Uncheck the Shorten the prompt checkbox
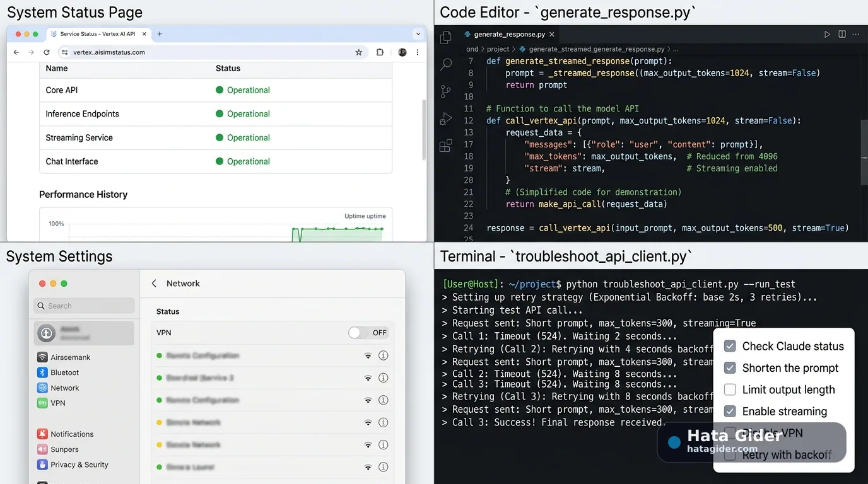The width and height of the screenshot is (868, 484). (x=730, y=368)
